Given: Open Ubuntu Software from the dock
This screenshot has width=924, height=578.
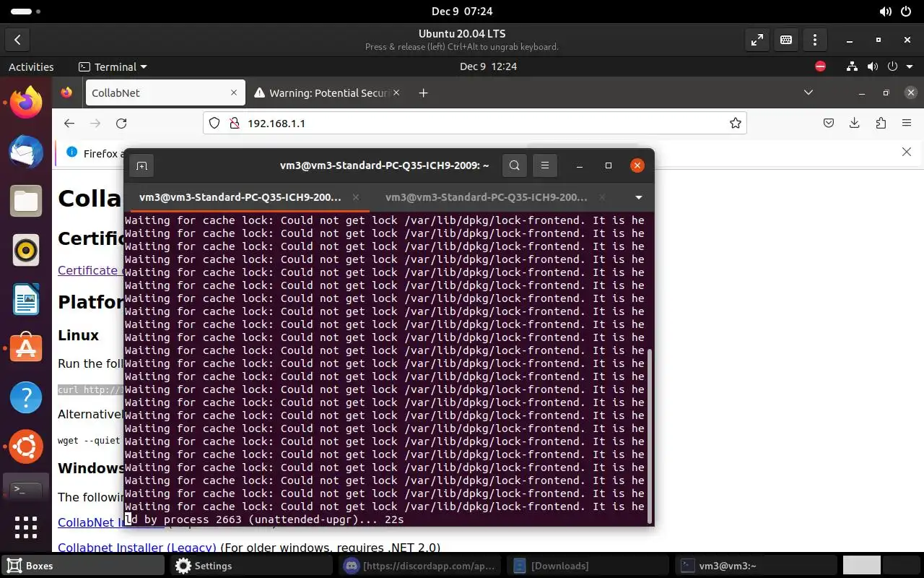Looking at the screenshot, I should (26, 348).
